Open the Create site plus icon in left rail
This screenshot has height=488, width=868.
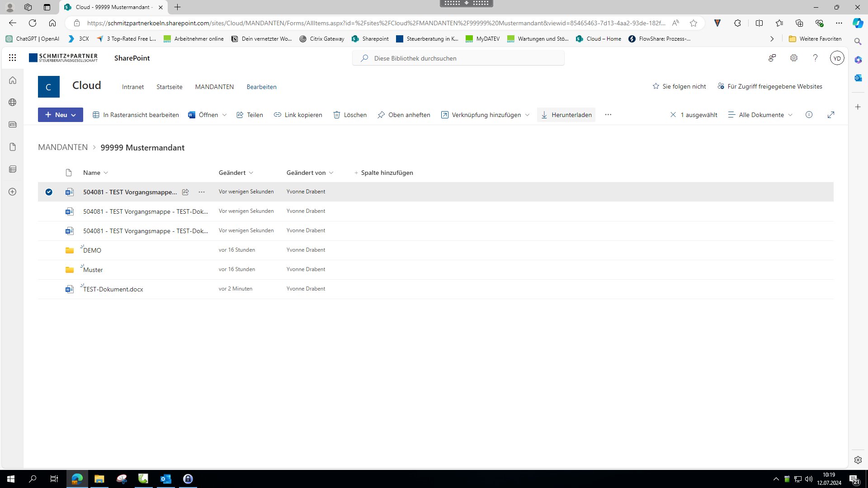pyautogui.click(x=13, y=192)
